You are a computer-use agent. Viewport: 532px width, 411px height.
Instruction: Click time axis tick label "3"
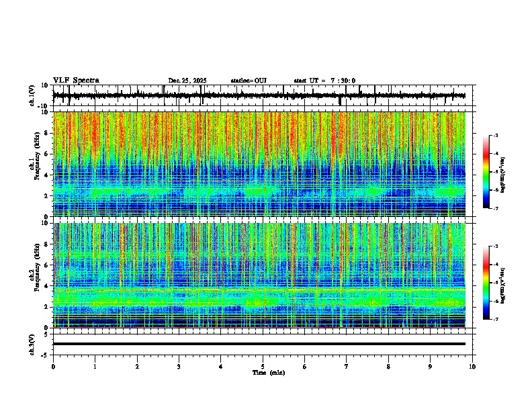(179, 367)
